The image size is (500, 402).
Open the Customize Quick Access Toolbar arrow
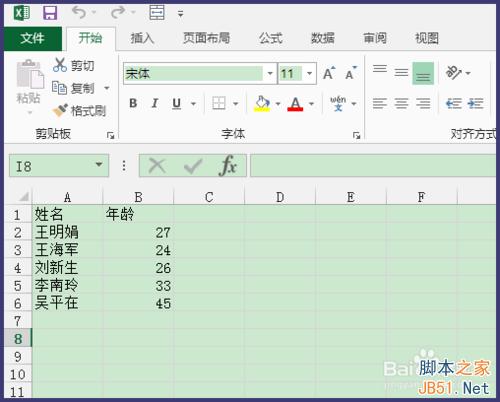click(180, 14)
